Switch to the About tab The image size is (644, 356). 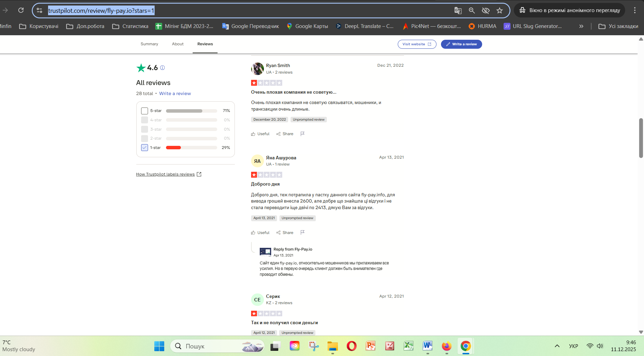[x=178, y=44]
